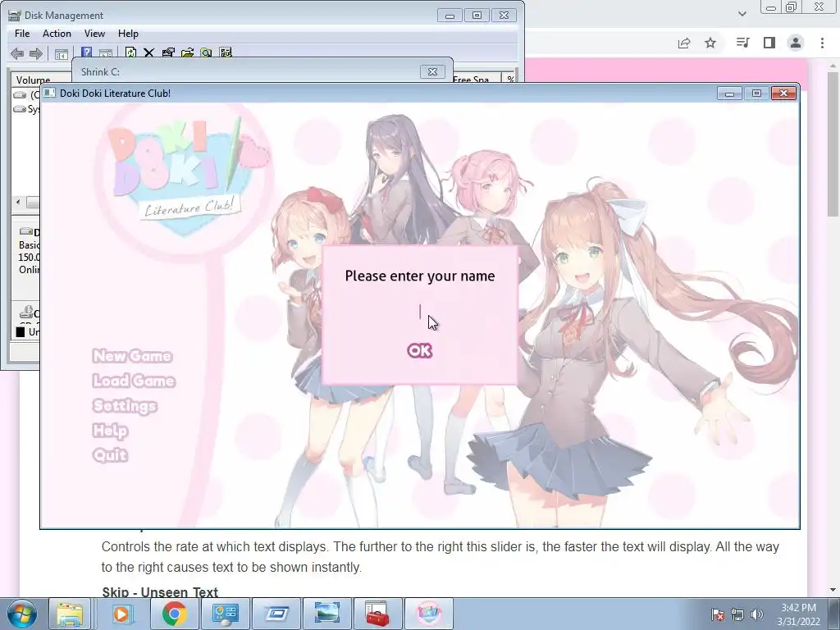
Task: Click the Back arrow in Disk Management toolbar
Action: (17, 53)
